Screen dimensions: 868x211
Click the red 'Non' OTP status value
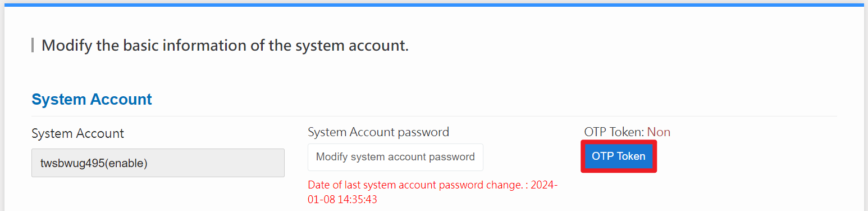659,132
